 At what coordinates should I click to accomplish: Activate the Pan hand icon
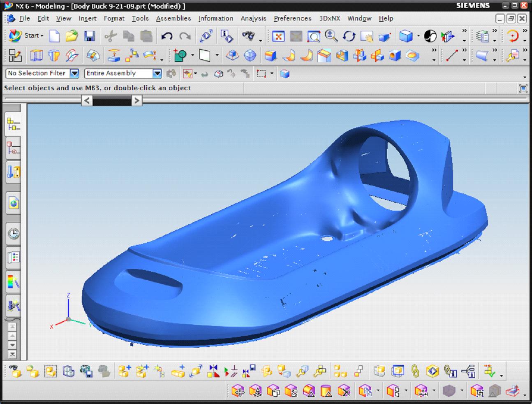(367, 36)
